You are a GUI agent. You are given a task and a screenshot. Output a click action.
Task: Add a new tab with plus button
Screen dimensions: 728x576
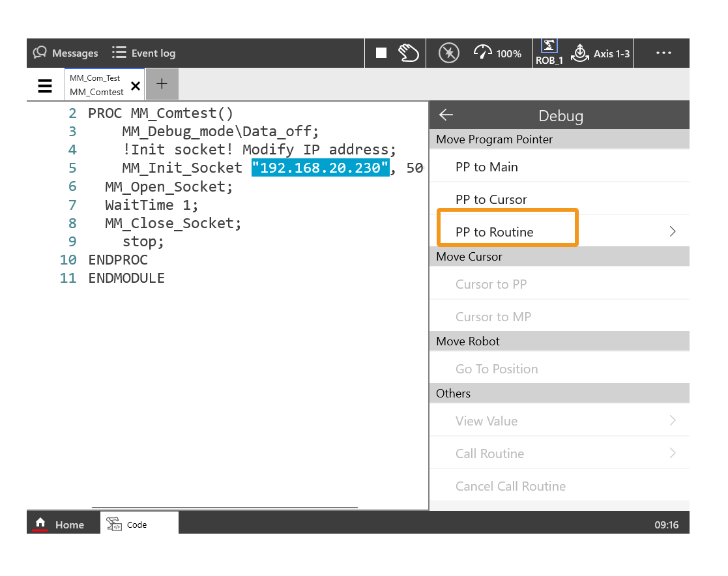[x=162, y=84]
